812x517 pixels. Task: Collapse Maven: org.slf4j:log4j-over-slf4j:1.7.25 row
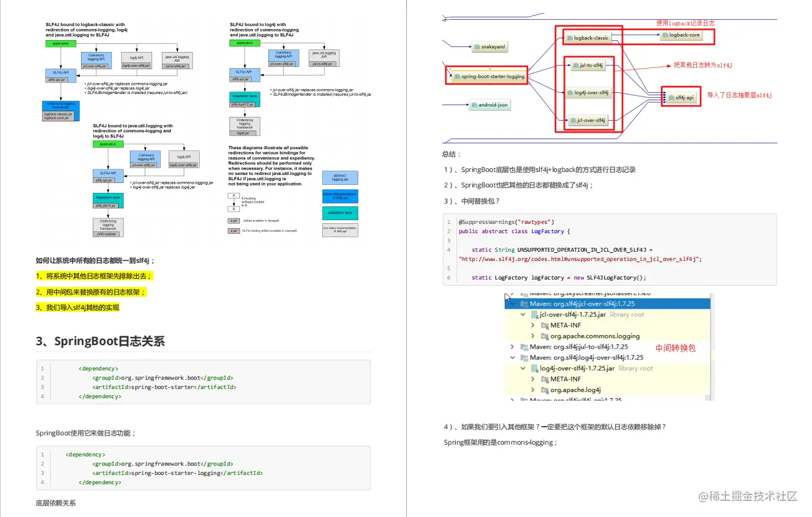[512, 357]
